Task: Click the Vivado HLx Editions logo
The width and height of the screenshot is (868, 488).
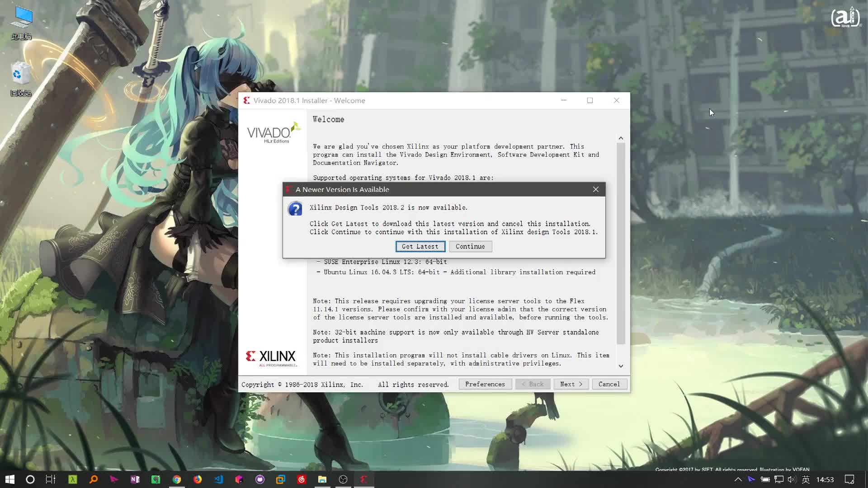Action: [274, 132]
